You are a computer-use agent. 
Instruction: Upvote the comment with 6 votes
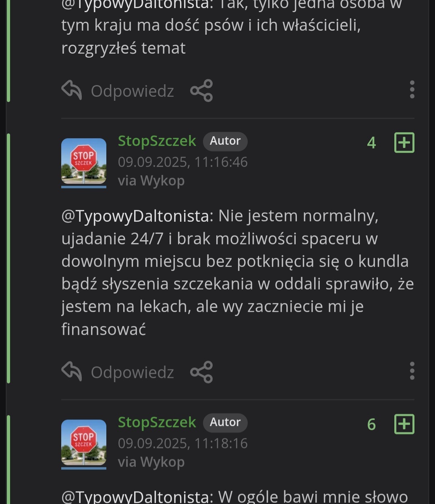(x=404, y=424)
